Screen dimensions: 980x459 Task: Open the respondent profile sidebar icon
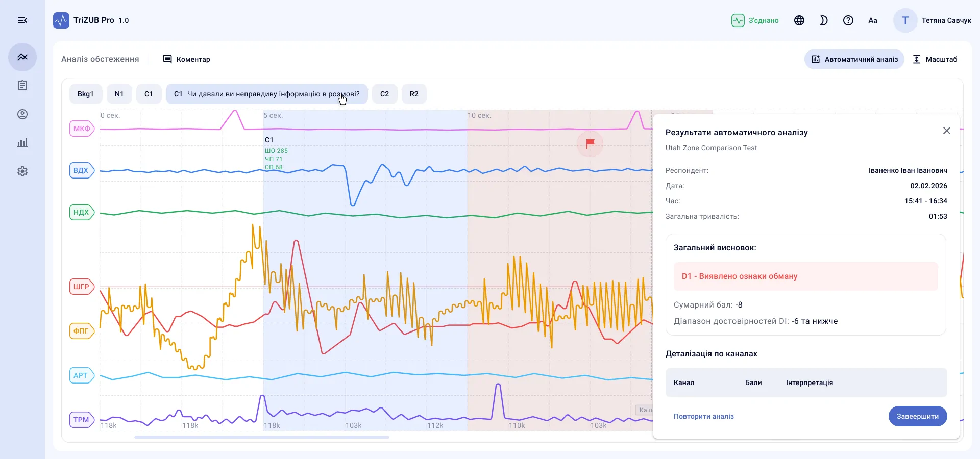(x=22, y=114)
